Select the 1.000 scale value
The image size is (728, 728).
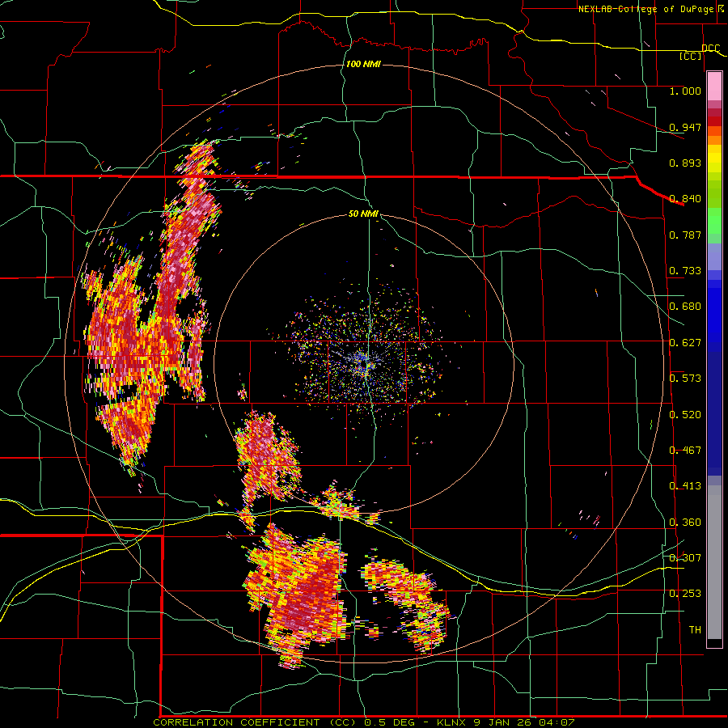tap(685, 91)
